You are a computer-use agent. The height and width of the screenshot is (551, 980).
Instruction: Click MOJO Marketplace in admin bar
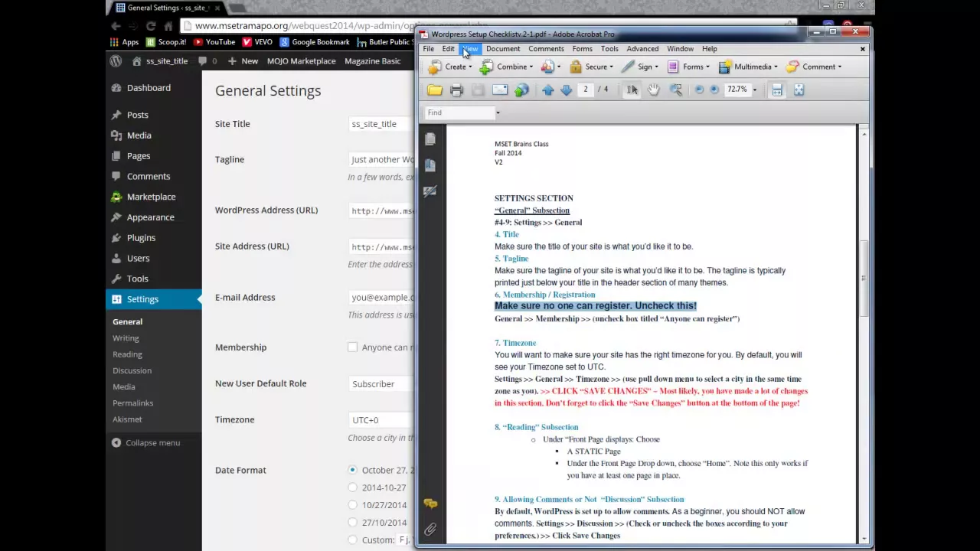click(x=301, y=60)
